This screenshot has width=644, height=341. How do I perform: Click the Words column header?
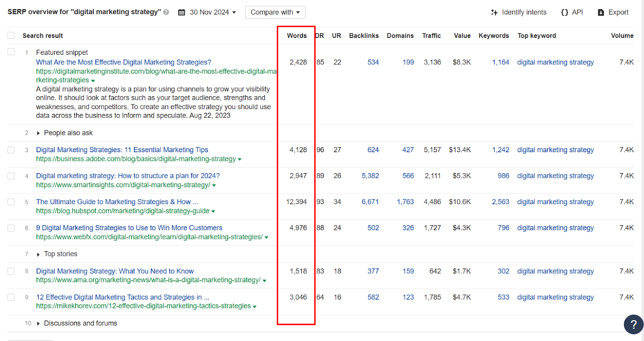[x=297, y=36]
